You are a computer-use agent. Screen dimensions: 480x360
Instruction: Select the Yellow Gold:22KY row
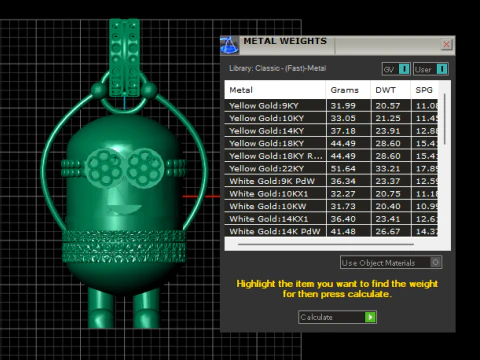click(x=331, y=168)
